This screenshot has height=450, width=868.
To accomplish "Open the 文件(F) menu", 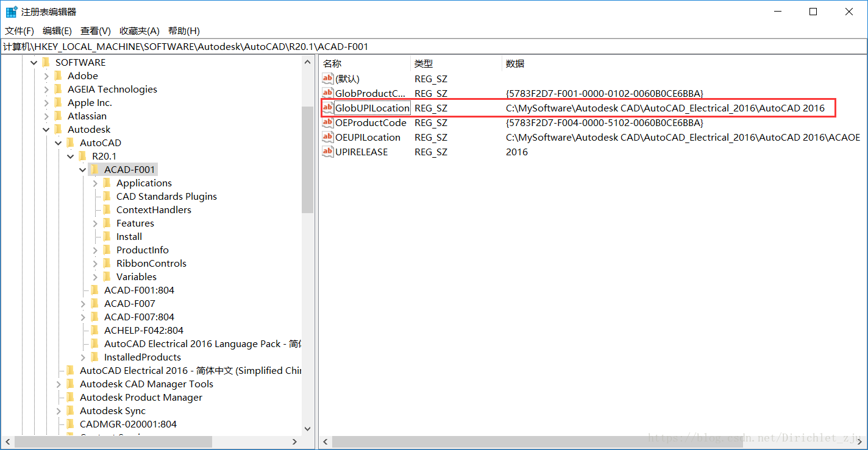I will point(20,30).
